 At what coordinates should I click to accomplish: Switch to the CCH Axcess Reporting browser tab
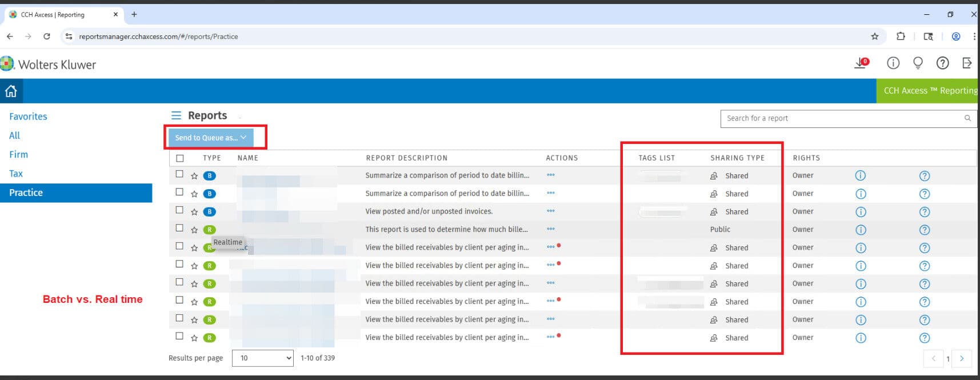[x=64, y=15]
